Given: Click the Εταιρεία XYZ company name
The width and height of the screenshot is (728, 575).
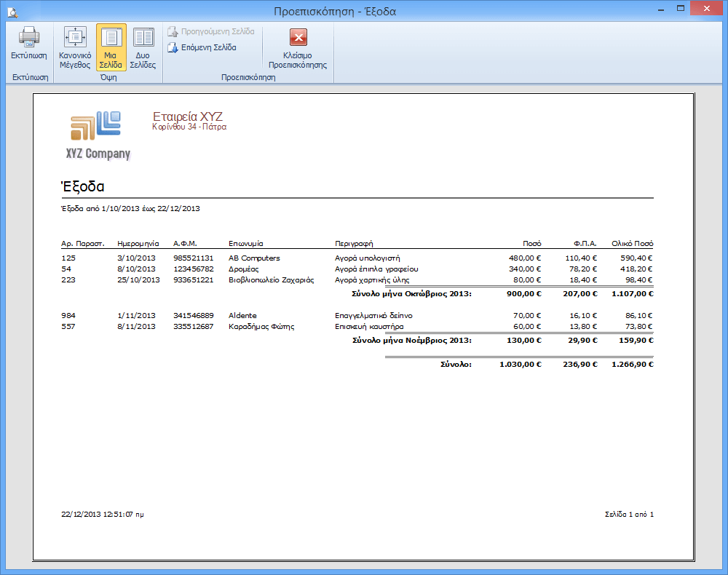Looking at the screenshot, I should [187, 116].
